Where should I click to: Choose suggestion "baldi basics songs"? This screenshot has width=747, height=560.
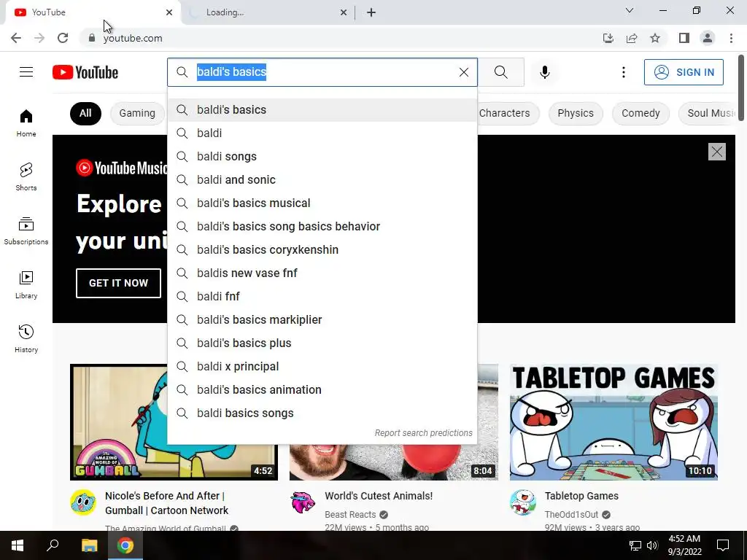[322, 413]
